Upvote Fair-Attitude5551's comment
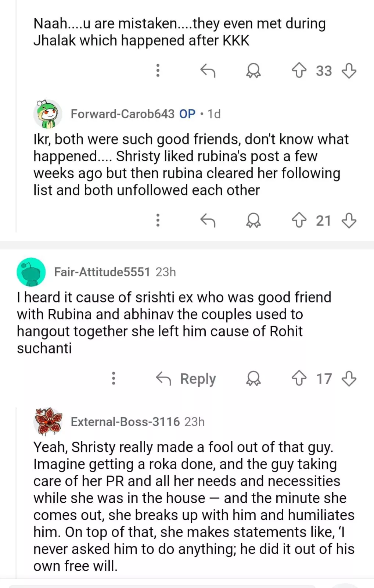 point(299,378)
